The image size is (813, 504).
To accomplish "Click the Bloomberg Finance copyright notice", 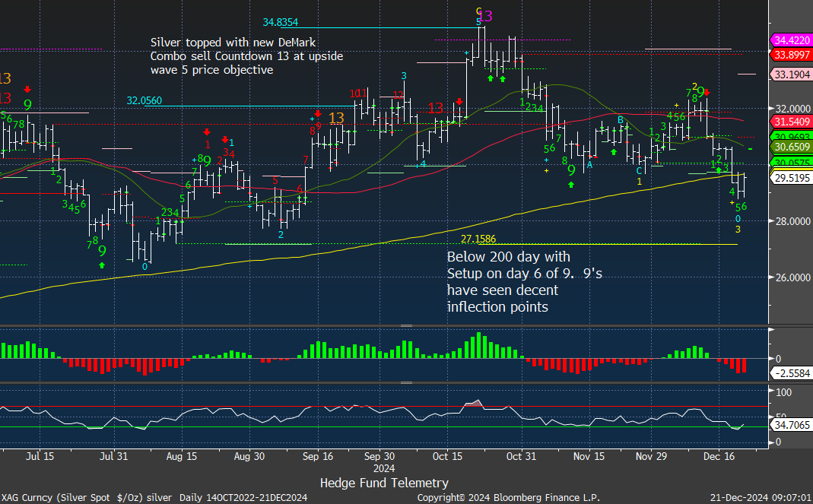I will (509, 497).
